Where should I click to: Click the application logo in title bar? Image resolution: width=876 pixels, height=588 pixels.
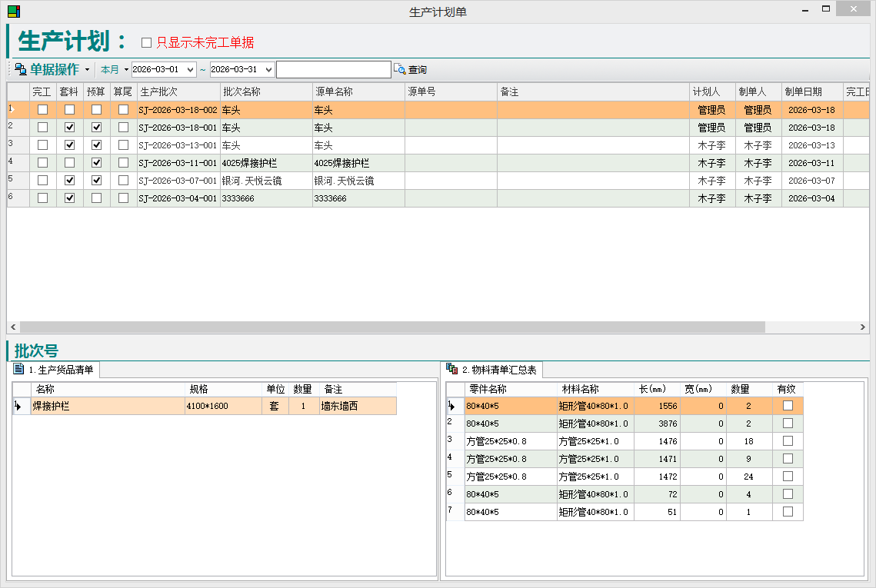(14, 12)
